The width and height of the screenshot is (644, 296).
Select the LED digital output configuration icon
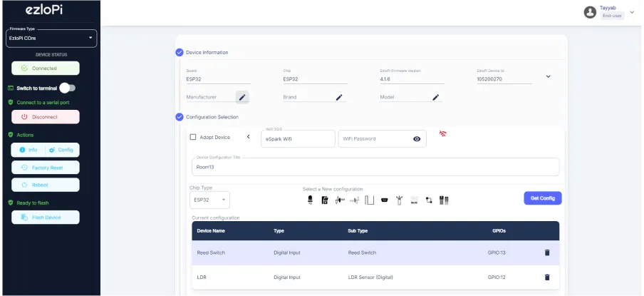pos(310,200)
